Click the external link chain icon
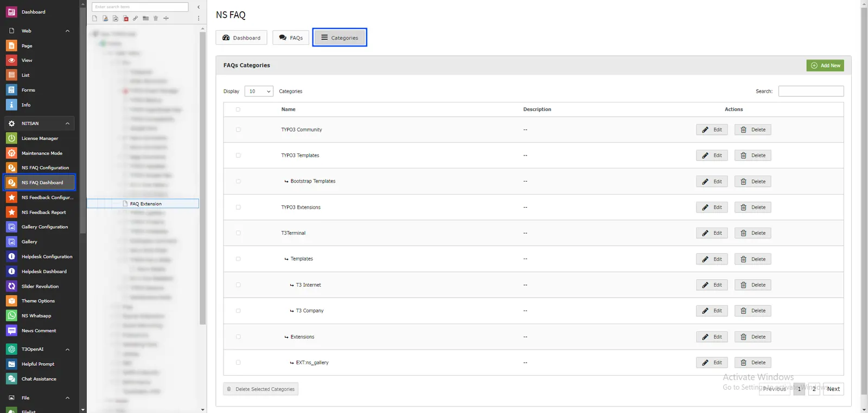Viewport: 868px width, 413px height. coord(136,18)
